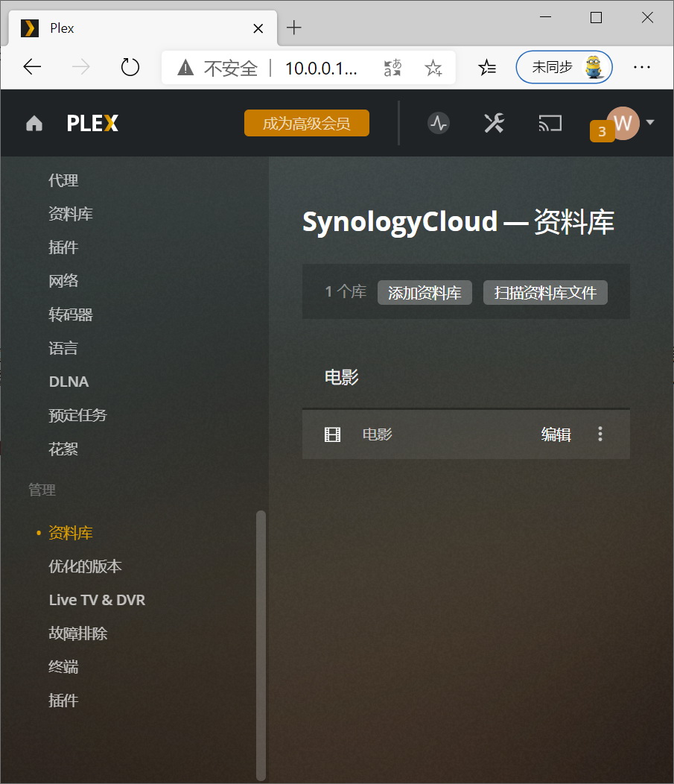Screen dimensions: 674x784
Task: Open 插件 under 管理 section
Action: coord(63,701)
